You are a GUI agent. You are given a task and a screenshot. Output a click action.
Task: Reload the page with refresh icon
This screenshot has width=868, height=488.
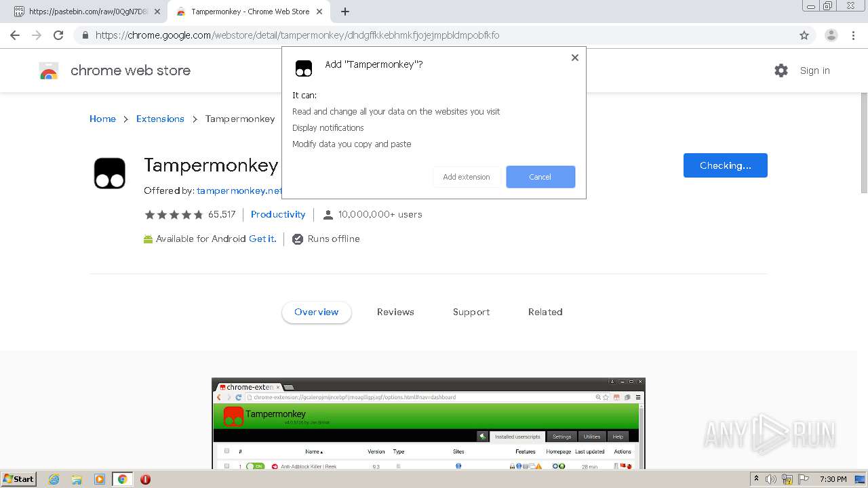point(58,35)
